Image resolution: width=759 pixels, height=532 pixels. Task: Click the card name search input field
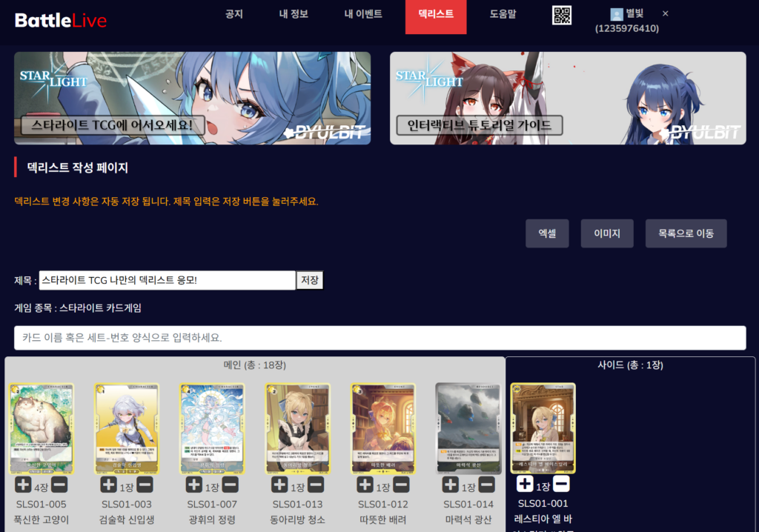pyautogui.click(x=379, y=338)
